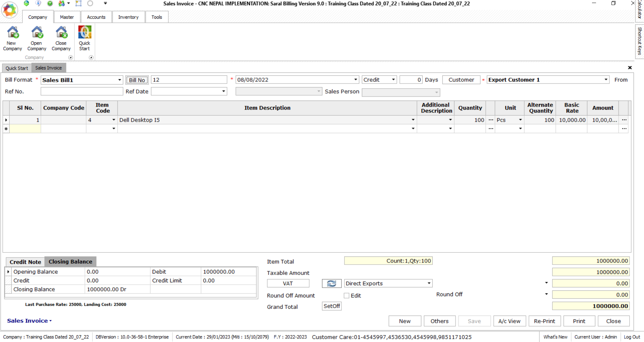Click the VAT refresh icon beside Direct Exports

[331, 283]
